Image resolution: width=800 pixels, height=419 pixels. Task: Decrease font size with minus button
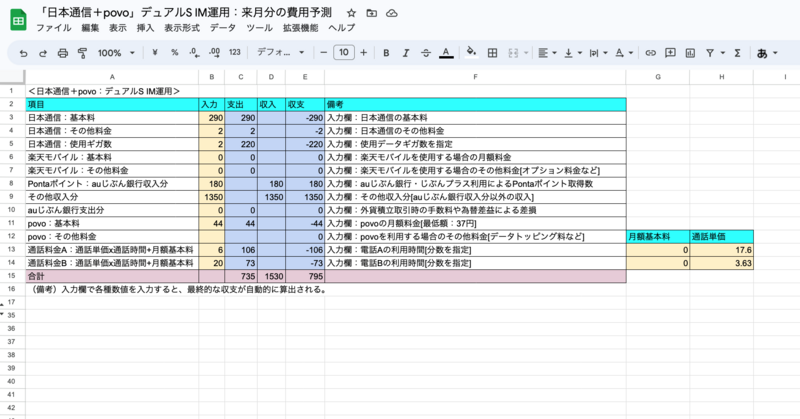(x=323, y=53)
